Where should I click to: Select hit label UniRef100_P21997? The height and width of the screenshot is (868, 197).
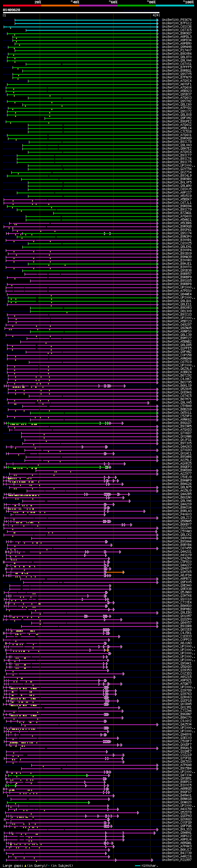click(176, 859)
